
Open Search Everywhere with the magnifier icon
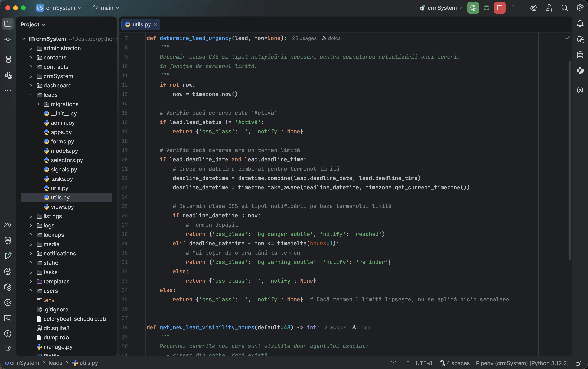tap(564, 8)
